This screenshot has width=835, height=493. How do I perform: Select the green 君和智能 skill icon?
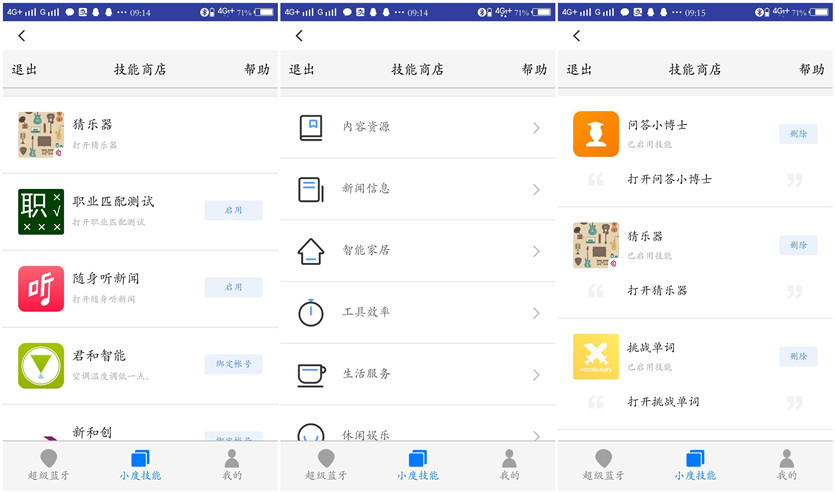pos(41,365)
